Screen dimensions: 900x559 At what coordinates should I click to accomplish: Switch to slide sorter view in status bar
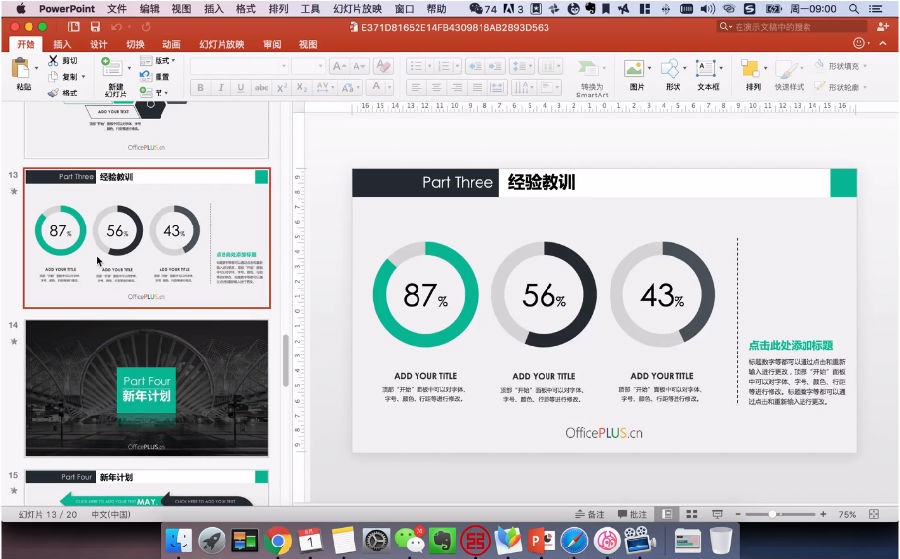[x=692, y=514]
